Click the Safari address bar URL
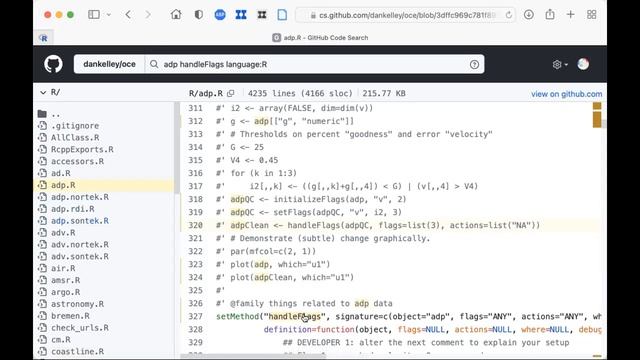This screenshot has height=360, width=640. tap(407, 15)
